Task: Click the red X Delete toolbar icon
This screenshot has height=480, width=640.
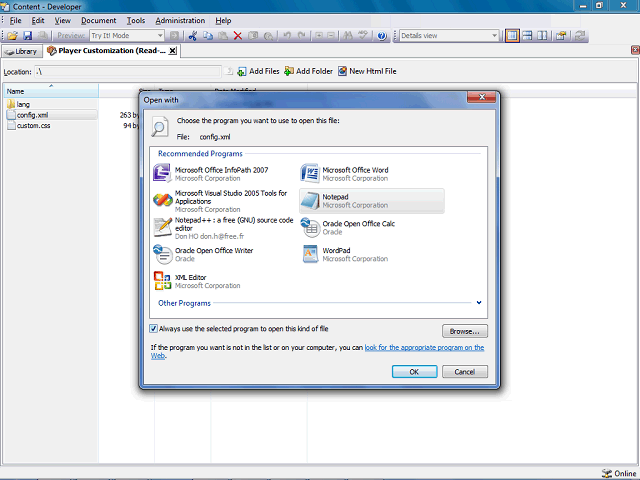Action: (238, 36)
